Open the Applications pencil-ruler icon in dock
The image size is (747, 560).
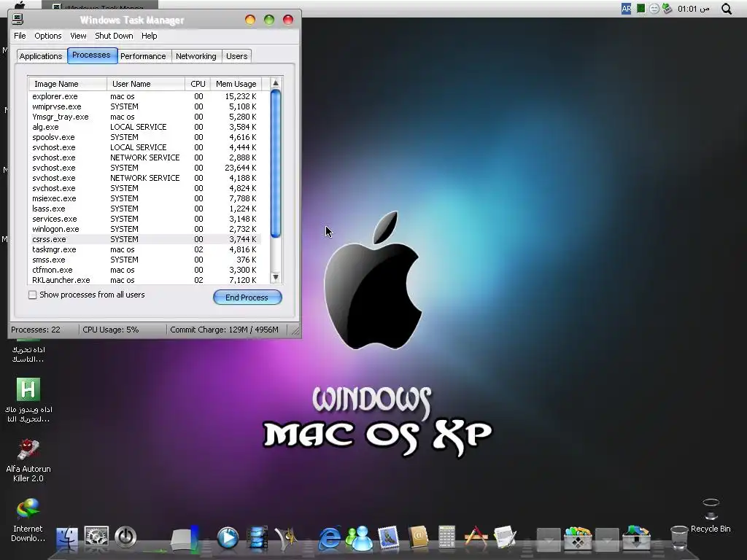pyautogui.click(x=476, y=537)
